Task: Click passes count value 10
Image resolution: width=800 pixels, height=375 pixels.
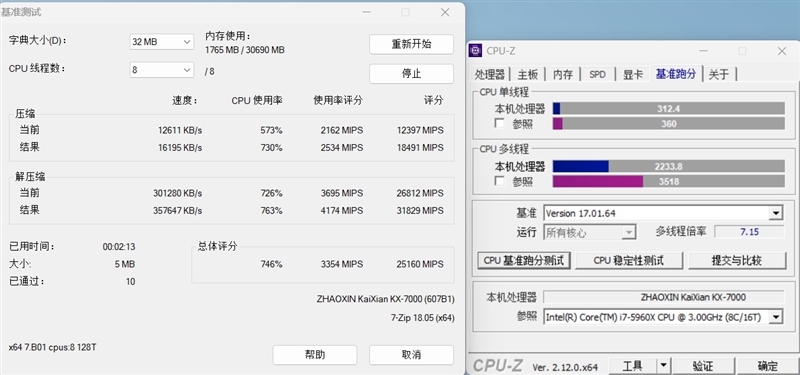Action: (131, 282)
